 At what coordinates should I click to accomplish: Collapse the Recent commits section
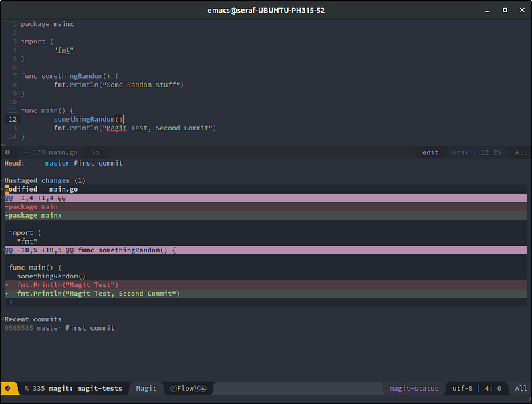(33, 319)
